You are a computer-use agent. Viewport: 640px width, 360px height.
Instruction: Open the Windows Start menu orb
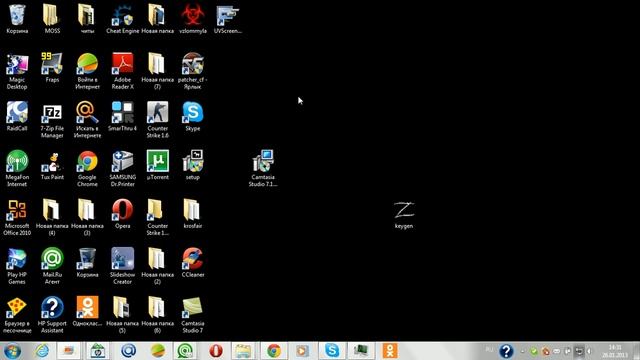[12, 351]
